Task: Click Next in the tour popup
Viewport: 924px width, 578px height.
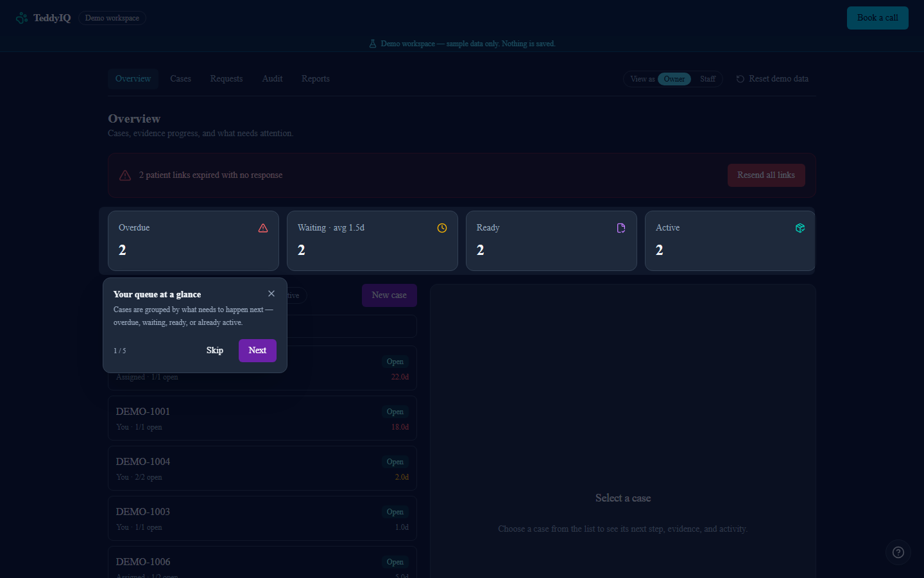Action: click(257, 351)
